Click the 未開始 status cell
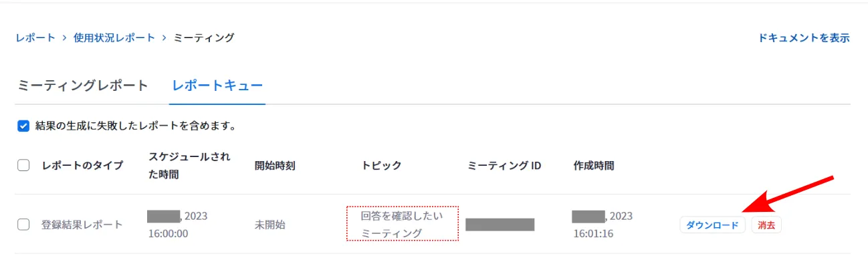Image resolution: width=868 pixels, height=256 pixels. coord(270,225)
